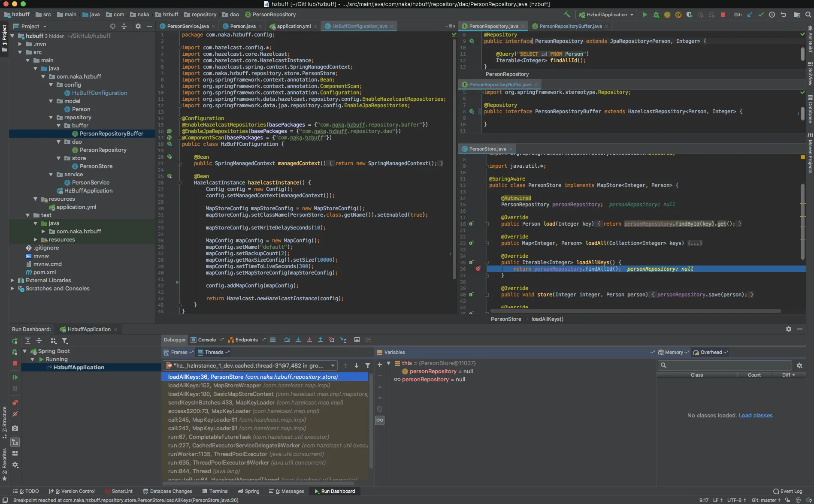The height and width of the screenshot is (504, 814).
Task: Toggle the Mute Breakpoints icon
Action: point(15,414)
